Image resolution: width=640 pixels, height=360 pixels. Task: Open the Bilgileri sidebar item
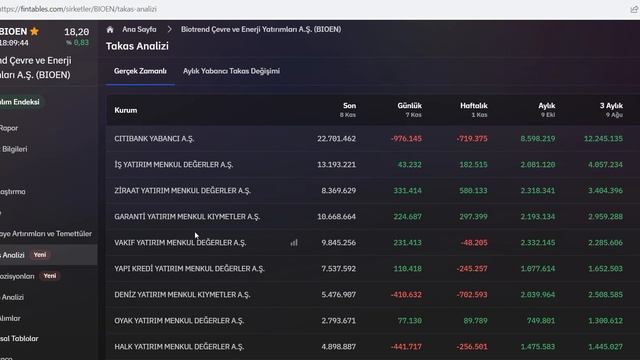(x=14, y=149)
